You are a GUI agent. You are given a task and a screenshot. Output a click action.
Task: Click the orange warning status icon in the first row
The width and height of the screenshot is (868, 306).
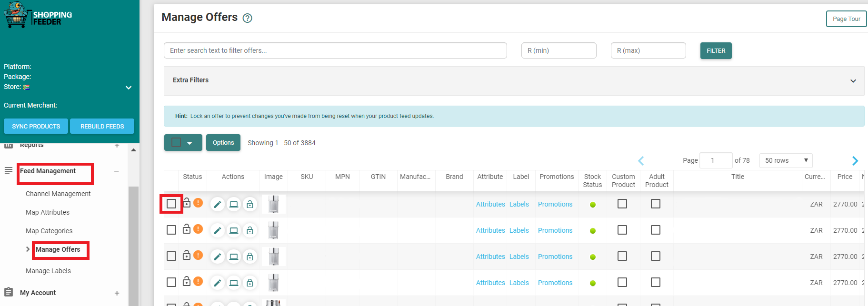tap(198, 203)
